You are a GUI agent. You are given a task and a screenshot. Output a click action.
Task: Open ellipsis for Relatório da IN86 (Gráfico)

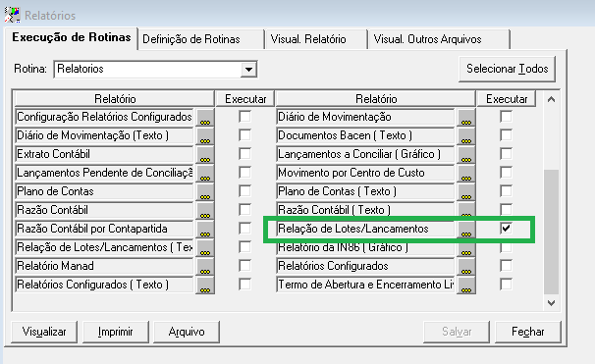(x=466, y=247)
